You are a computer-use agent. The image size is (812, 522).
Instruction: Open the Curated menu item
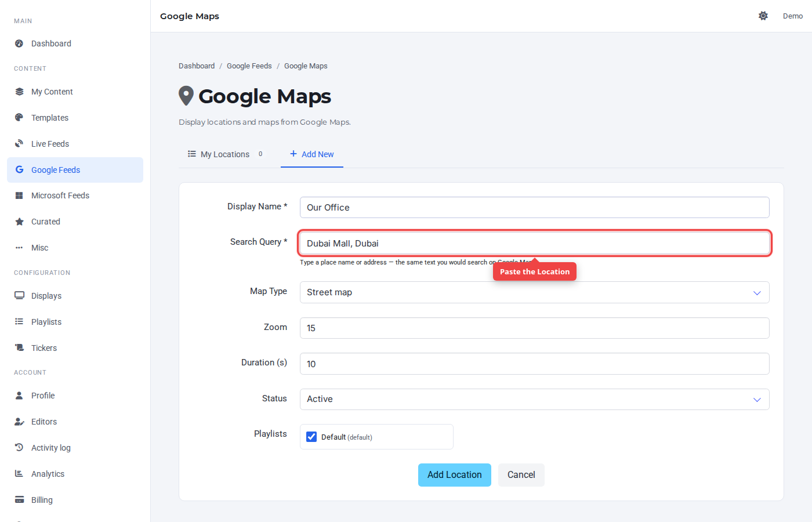(75, 222)
